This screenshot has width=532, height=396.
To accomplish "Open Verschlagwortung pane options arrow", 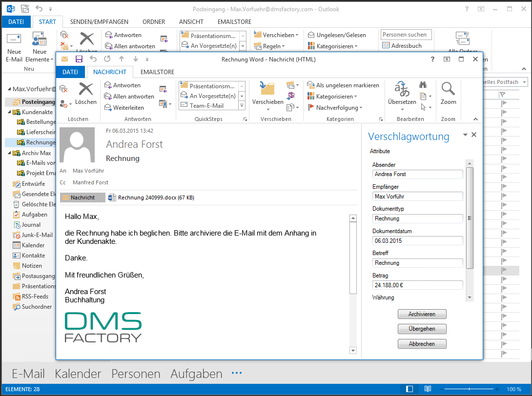I will coord(465,135).
